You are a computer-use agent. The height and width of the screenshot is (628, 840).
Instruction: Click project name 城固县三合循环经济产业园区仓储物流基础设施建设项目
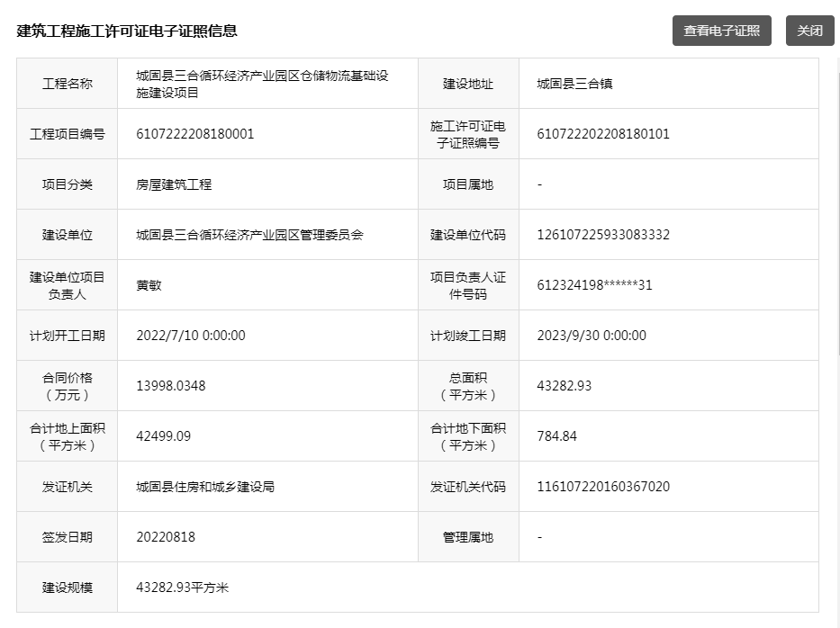pos(262,84)
